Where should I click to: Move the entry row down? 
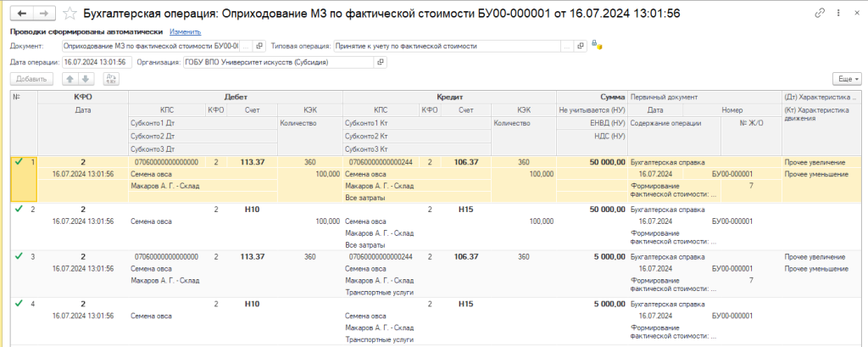pos(86,78)
